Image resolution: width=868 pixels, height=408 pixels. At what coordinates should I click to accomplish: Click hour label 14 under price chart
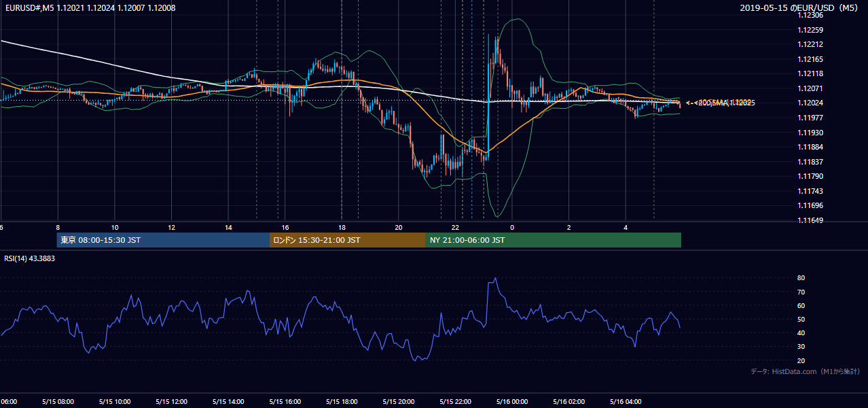(x=228, y=227)
